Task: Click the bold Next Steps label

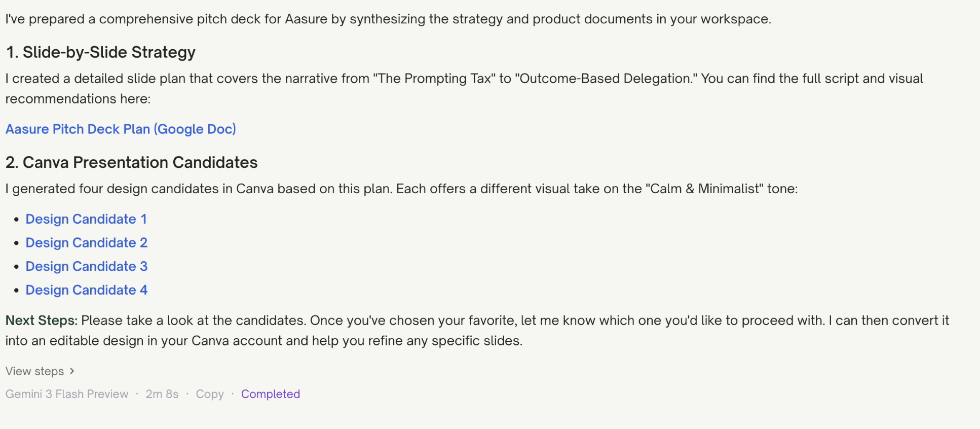Action: (x=41, y=320)
